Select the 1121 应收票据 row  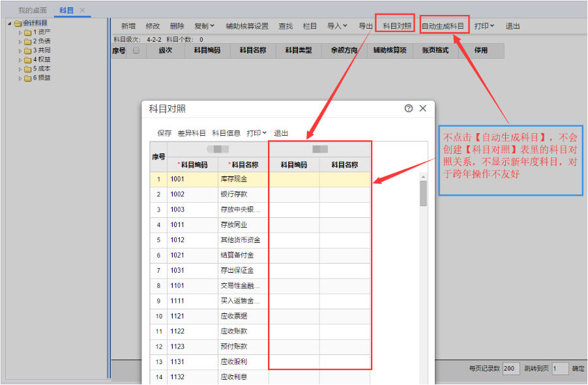point(260,316)
